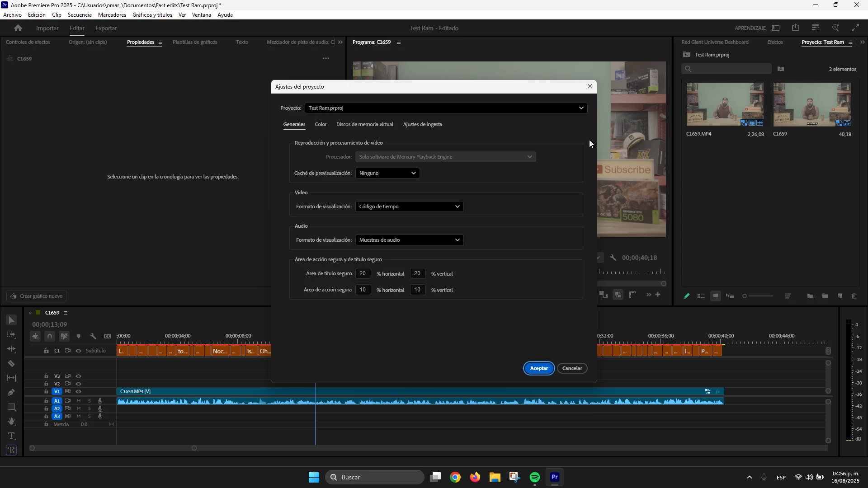
Task: Open Spotify from the taskbar
Action: [x=535, y=478]
